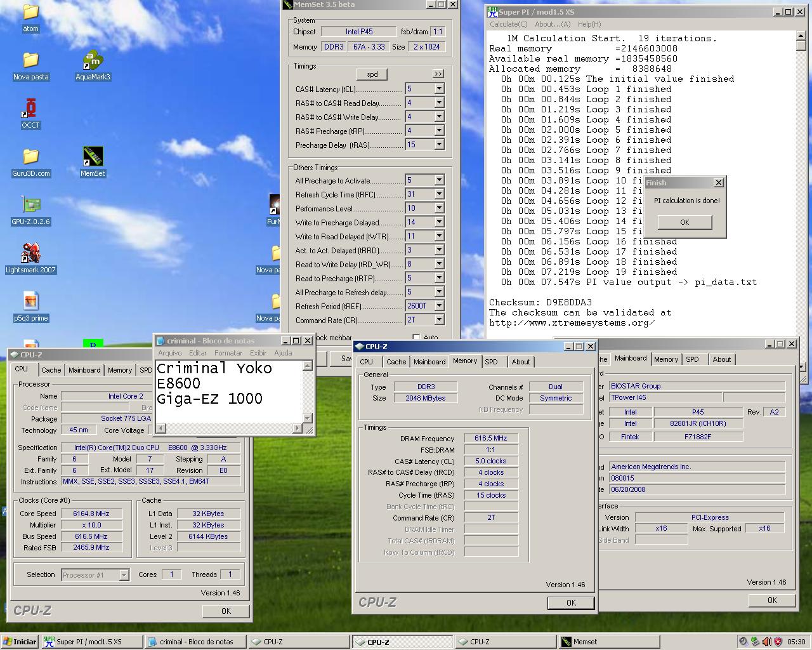Confirm OK in the Finish dialog
This screenshot has width=812, height=650.
click(x=684, y=222)
